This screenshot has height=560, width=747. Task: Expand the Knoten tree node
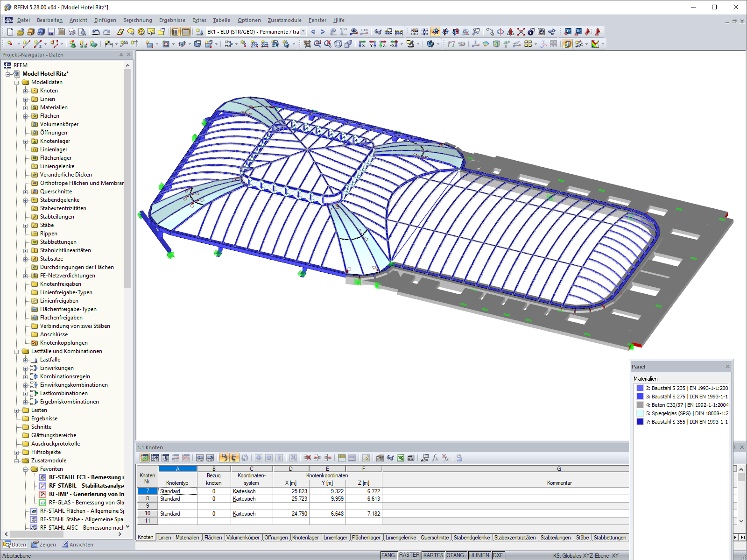click(26, 91)
